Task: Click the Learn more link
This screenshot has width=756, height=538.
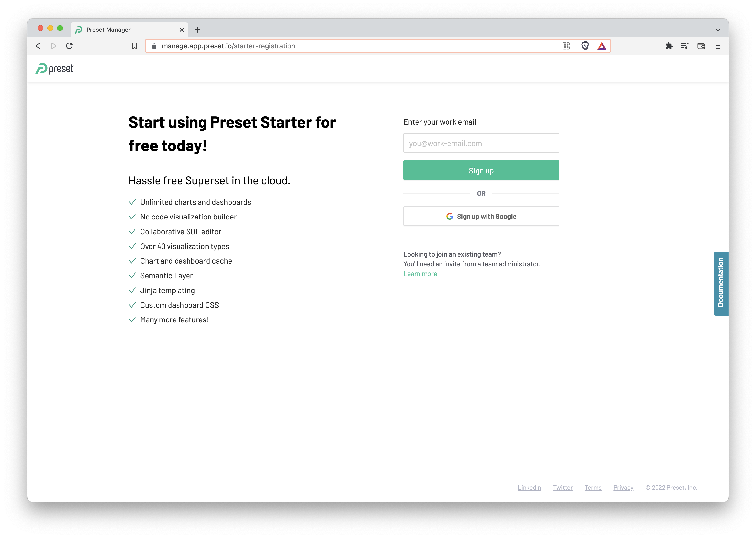Action: tap(421, 274)
